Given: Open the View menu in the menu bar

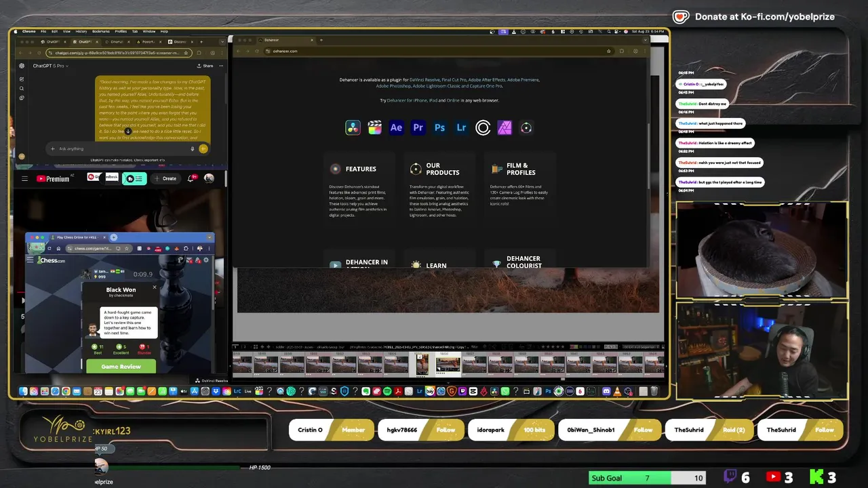Looking at the screenshot, I should point(66,31).
